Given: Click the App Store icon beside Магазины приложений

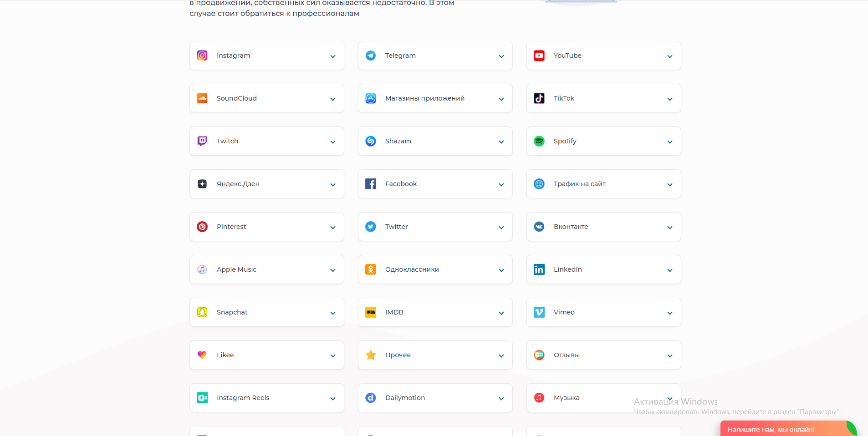Looking at the screenshot, I should point(371,98).
